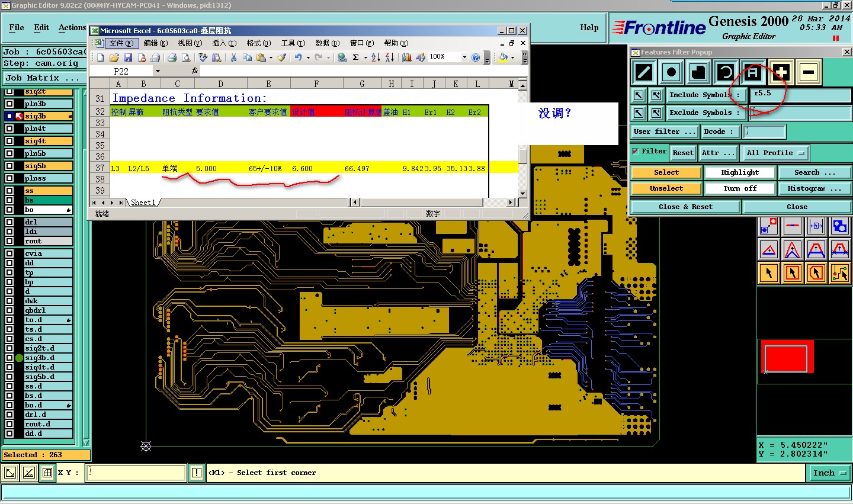Click the Close & Reset button
The width and height of the screenshot is (853, 504).
point(685,207)
